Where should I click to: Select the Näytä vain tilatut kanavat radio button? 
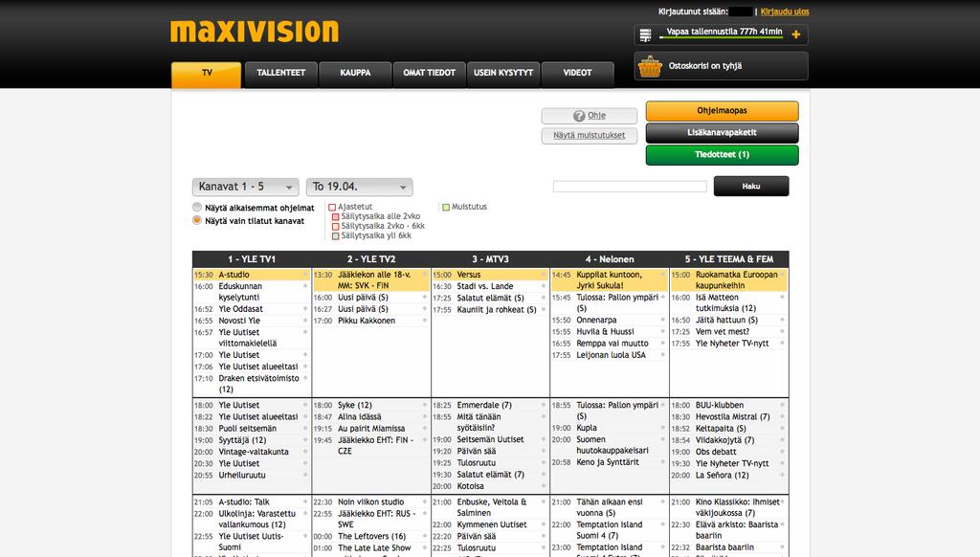coord(197,220)
